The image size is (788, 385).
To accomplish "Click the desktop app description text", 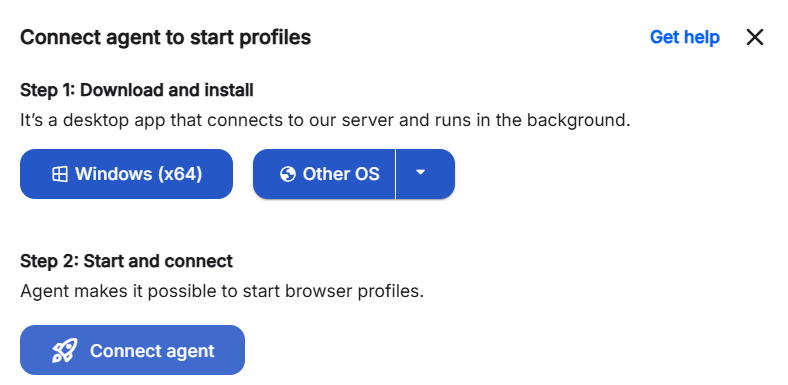I will click(x=325, y=121).
